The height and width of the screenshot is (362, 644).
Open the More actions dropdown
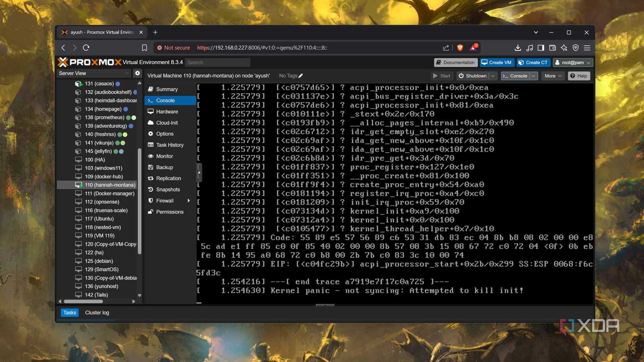click(x=553, y=76)
